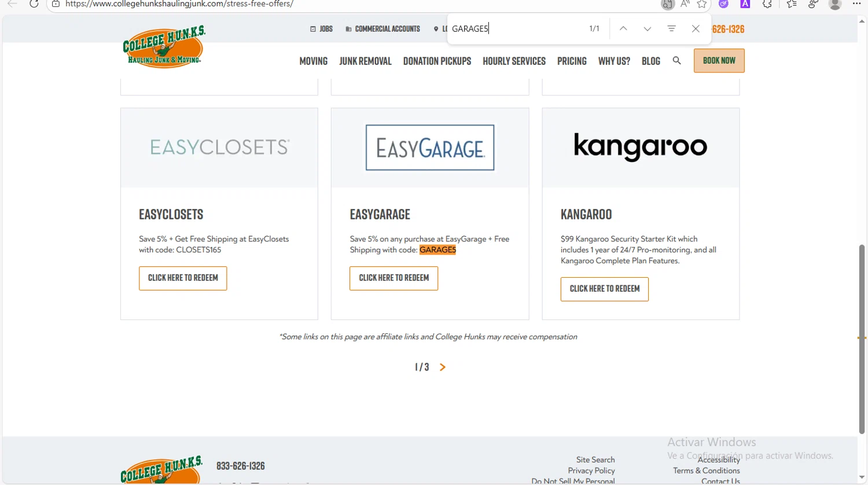
Task: Reload the page with the refresh icon
Action: [x=34, y=3]
